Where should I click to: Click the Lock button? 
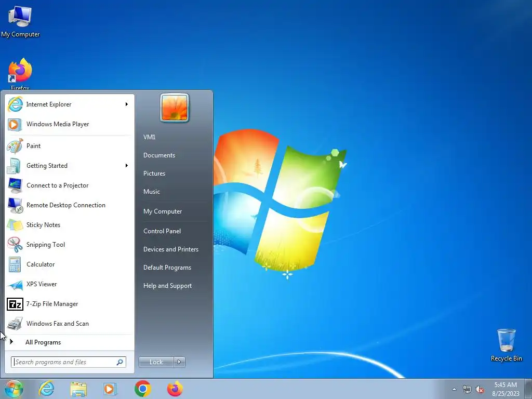156,362
